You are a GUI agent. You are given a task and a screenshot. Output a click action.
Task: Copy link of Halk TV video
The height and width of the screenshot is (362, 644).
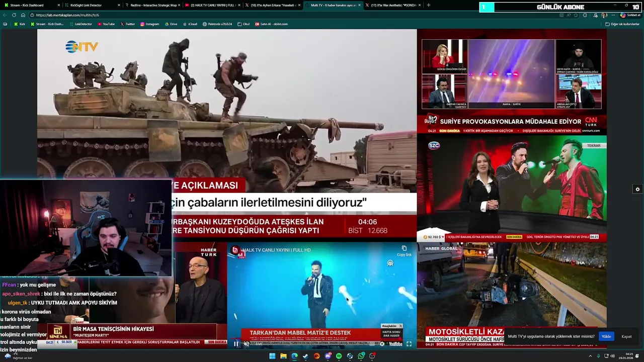click(x=404, y=250)
